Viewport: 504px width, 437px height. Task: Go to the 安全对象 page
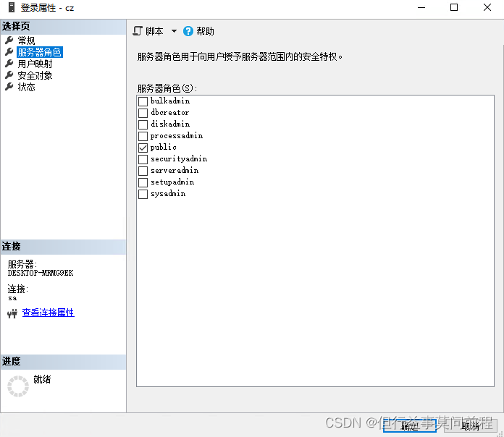[x=35, y=75]
